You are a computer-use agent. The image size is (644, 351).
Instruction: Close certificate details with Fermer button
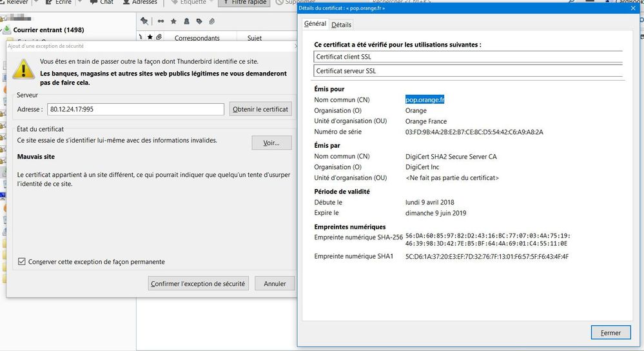(x=610, y=333)
